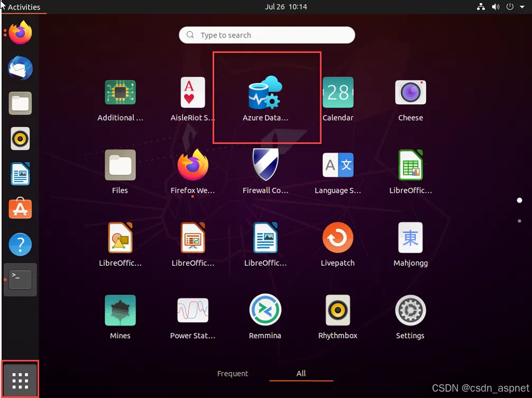Switch to the Frequent tab
532x398 pixels.
coord(233,374)
